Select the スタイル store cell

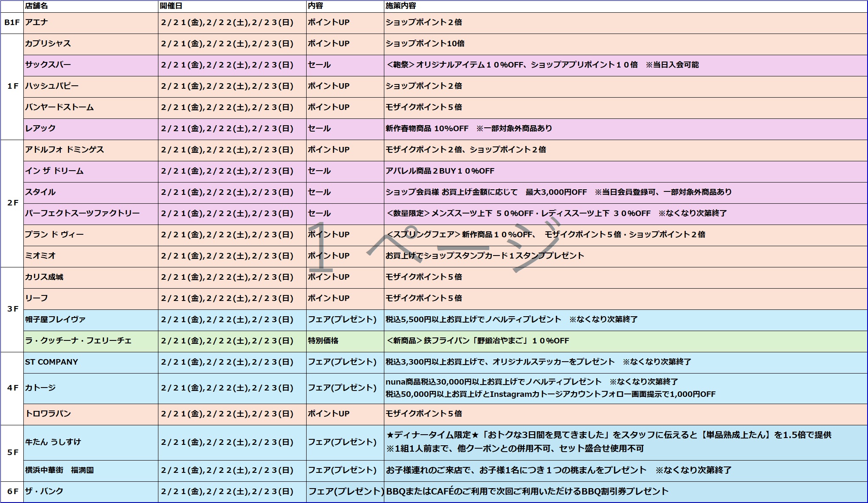[x=91, y=193]
